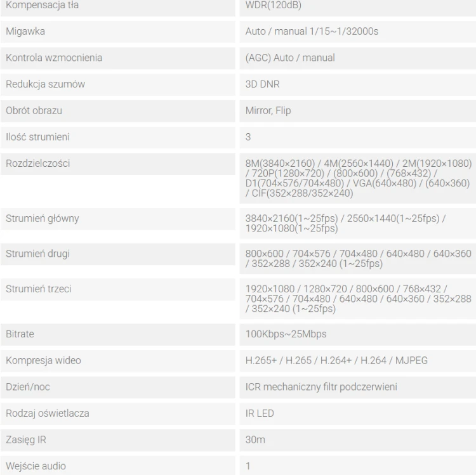
Task: Select the H.265+ / H.265 compression values
Action: [x=336, y=361]
